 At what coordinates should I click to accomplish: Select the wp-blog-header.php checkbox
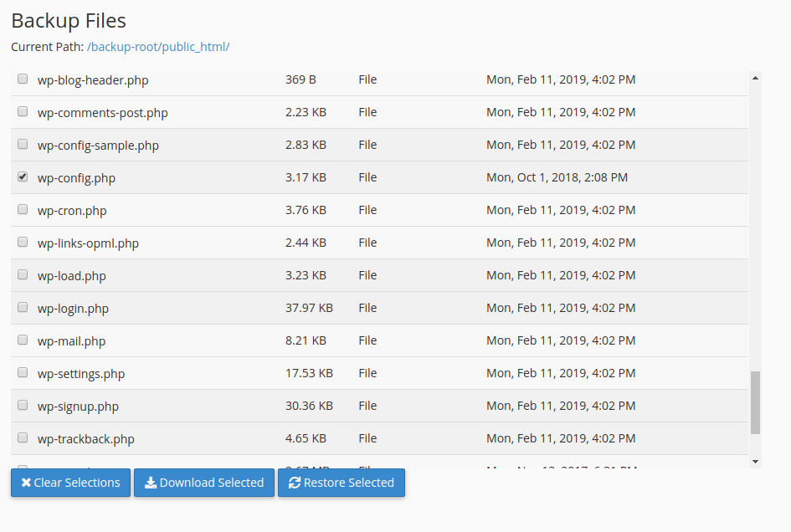[x=23, y=78]
